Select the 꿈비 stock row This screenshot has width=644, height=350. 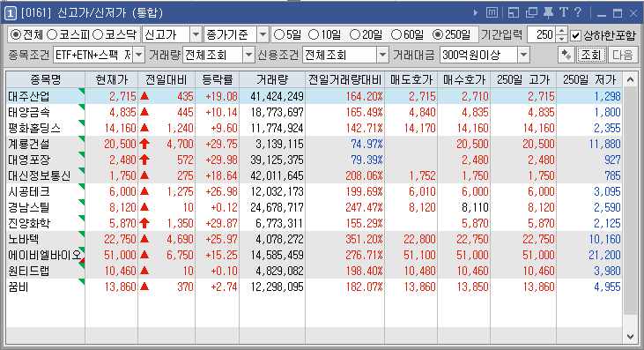(314, 287)
